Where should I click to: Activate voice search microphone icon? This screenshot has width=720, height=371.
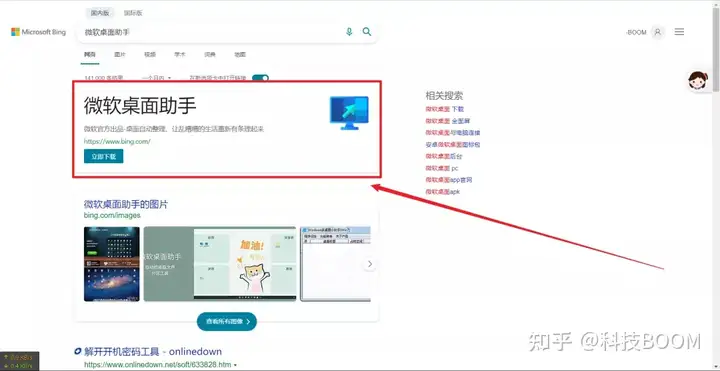click(x=349, y=32)
